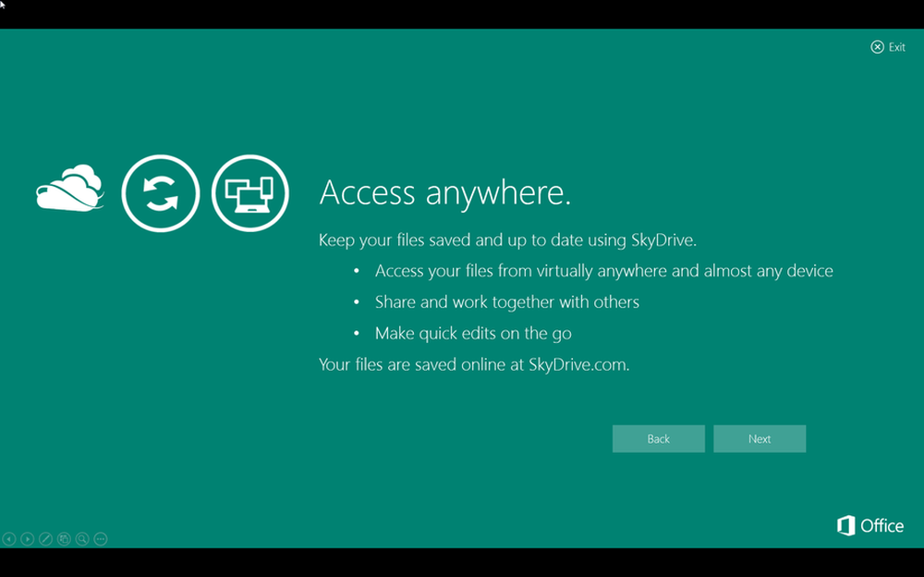This screenshot has width=924, height=577.
Task: Return with the Back button
Action: pyautogui.click(x=658, y=439)
